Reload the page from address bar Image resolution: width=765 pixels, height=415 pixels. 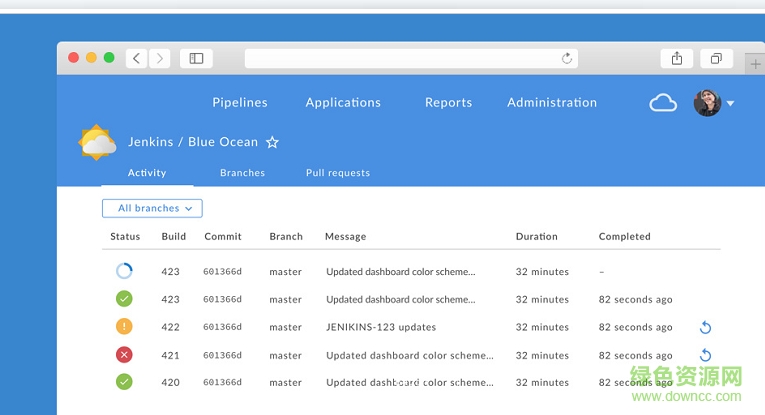pos(567,59)
